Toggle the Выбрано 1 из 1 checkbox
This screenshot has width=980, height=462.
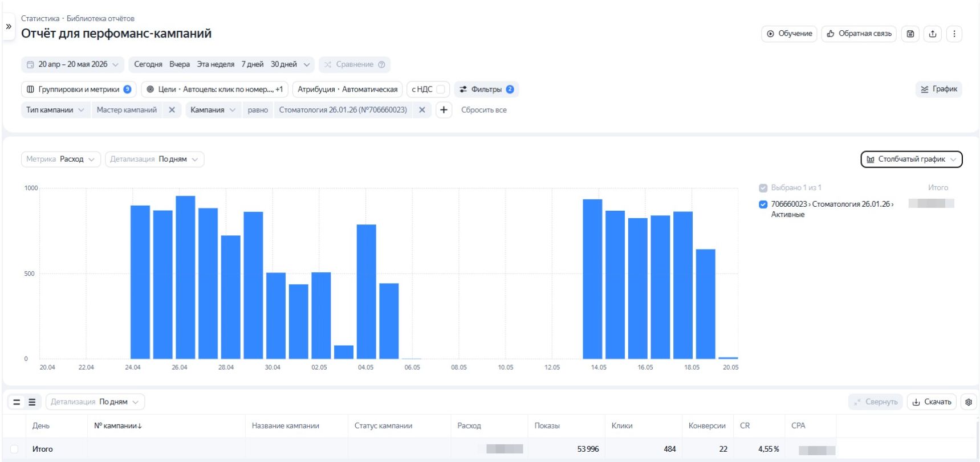763,188
